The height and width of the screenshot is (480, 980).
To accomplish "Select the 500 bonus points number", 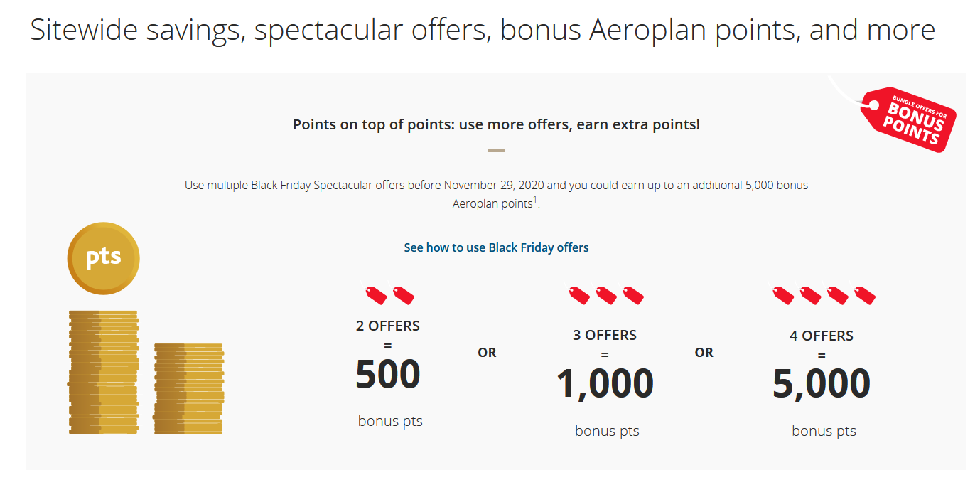I will [388, 375].
